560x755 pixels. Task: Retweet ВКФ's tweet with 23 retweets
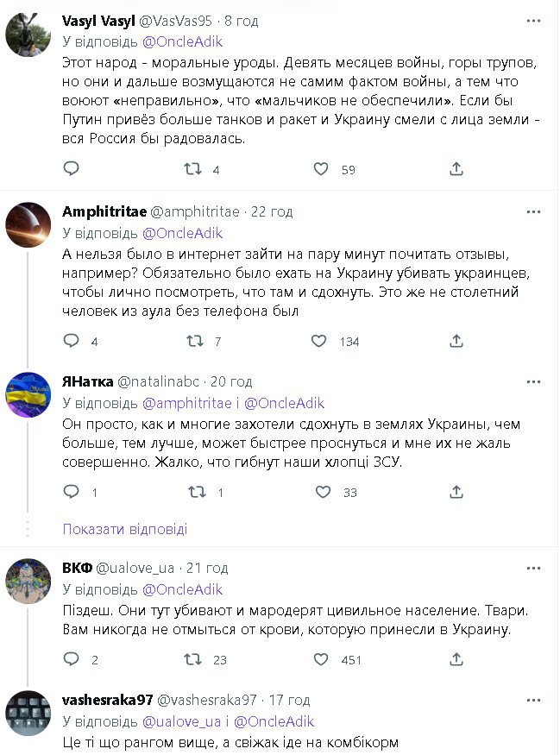pyautogui.click(x=196, y=659)
